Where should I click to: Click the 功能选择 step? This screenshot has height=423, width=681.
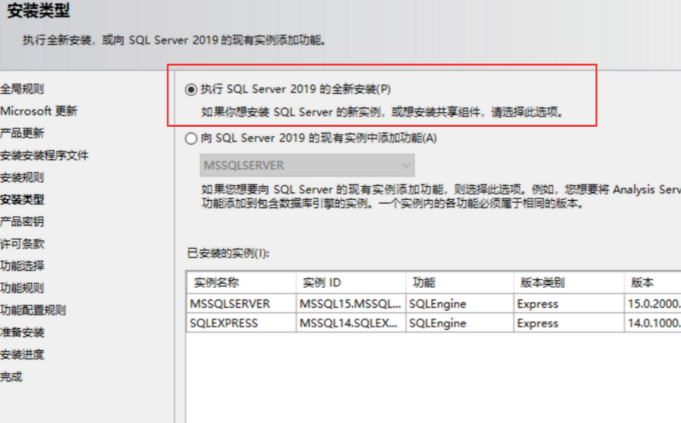click(22, 266)
